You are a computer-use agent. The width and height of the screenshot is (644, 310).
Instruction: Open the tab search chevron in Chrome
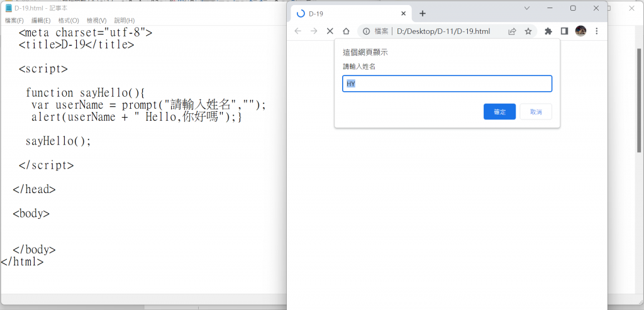click(x=527, y=8)
